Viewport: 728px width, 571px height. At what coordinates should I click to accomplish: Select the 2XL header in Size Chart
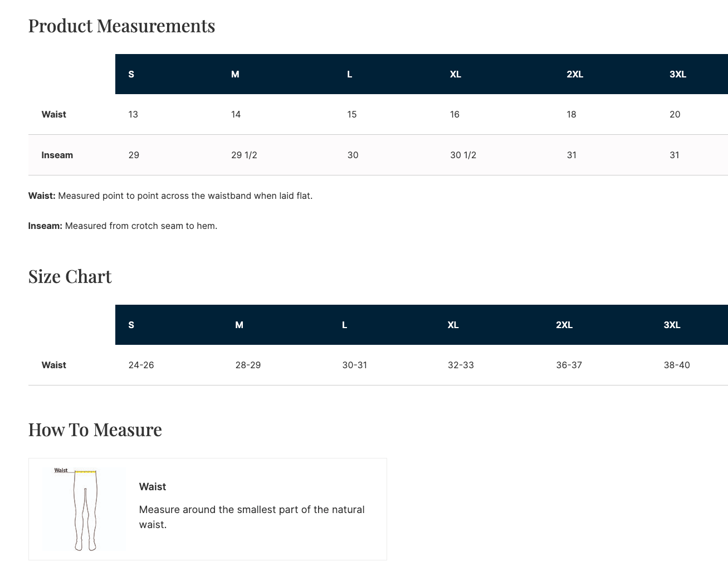point(564,325)
